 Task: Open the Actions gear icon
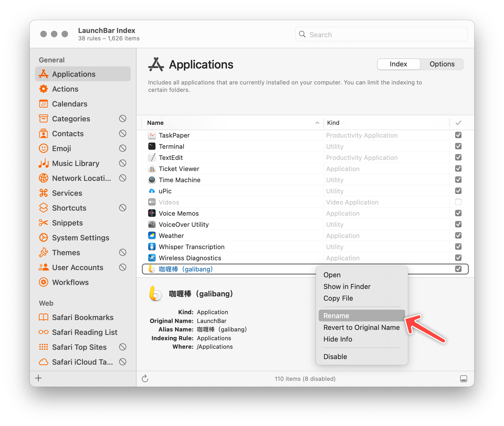click(44, 89)
